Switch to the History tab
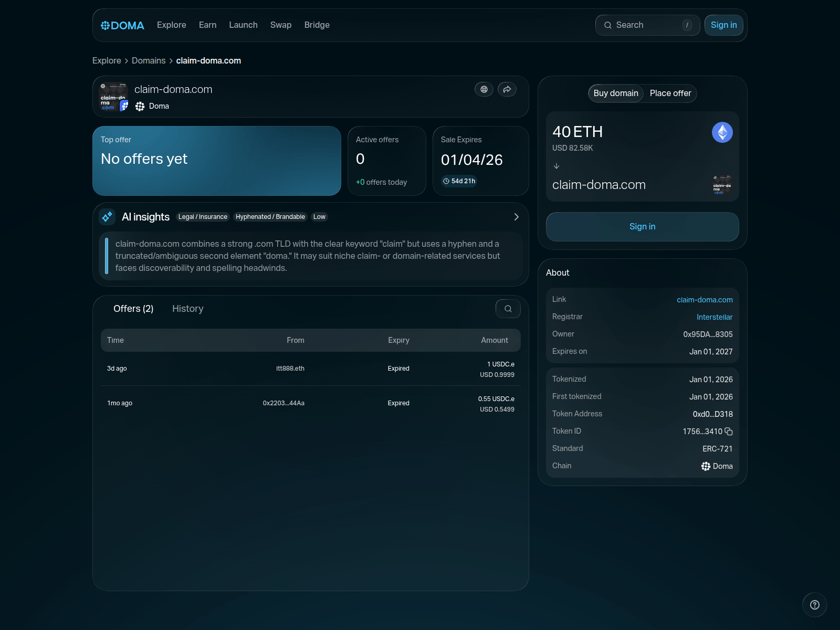This screenshot has width=840, height=630. pyautogui.click(x=188, y=309)
